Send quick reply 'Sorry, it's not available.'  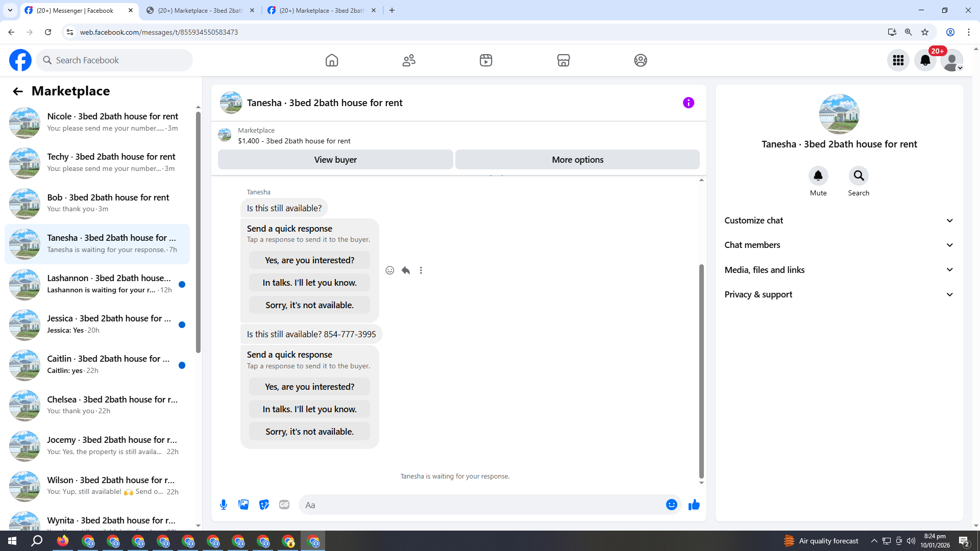[309, 432]
